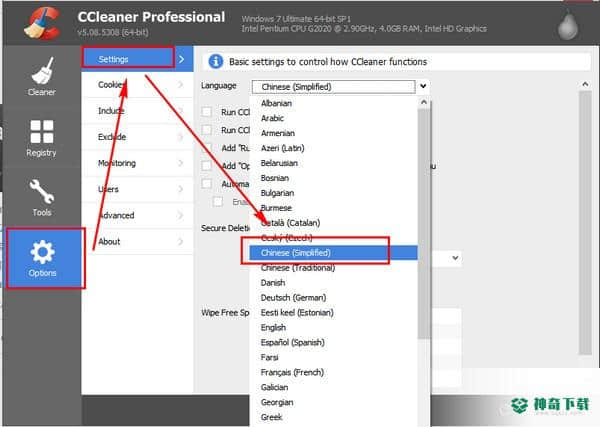Choose Bosnian from language list
This screenshot has height=427, width=600.
(x=333, y=178)
